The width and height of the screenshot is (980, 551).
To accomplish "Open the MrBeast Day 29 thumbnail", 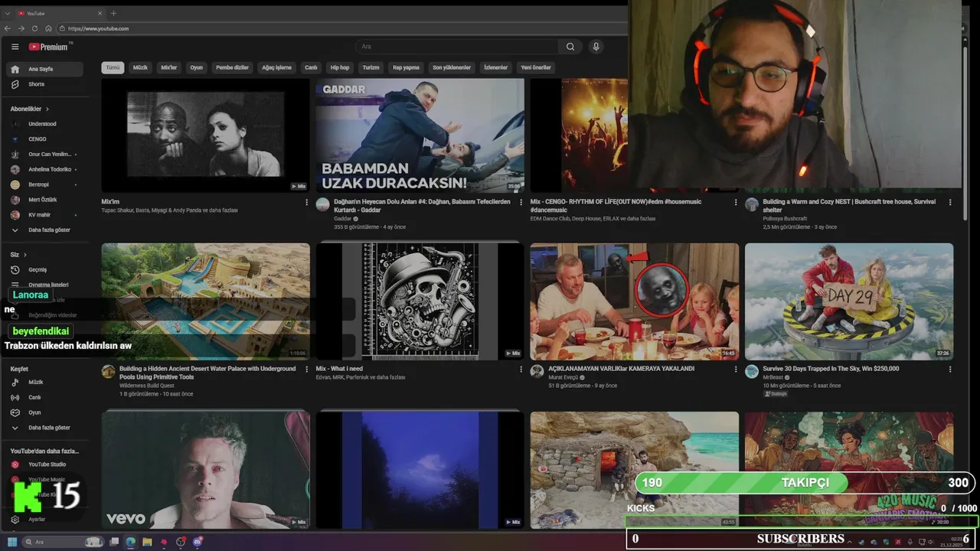I will click(x=849, y=301).
